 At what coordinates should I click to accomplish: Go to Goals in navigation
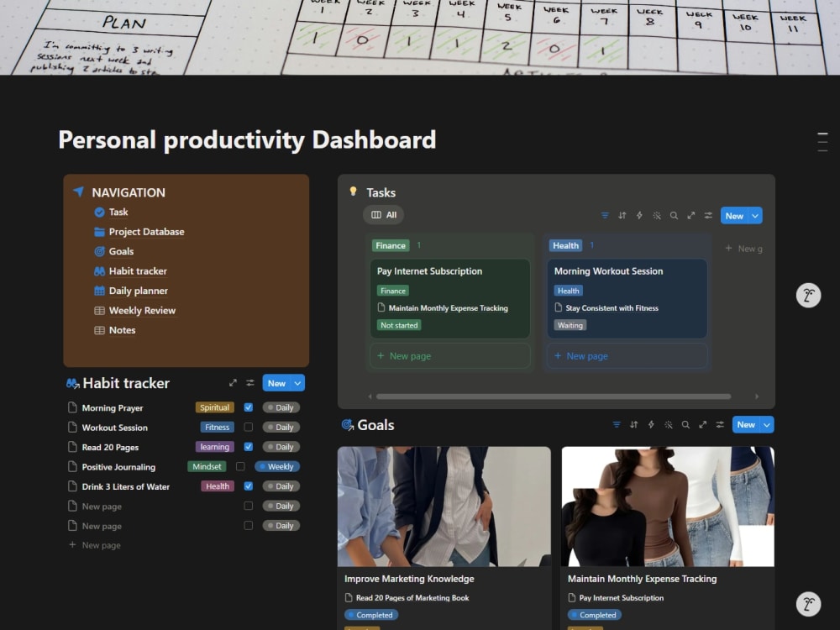click(121, 251)
